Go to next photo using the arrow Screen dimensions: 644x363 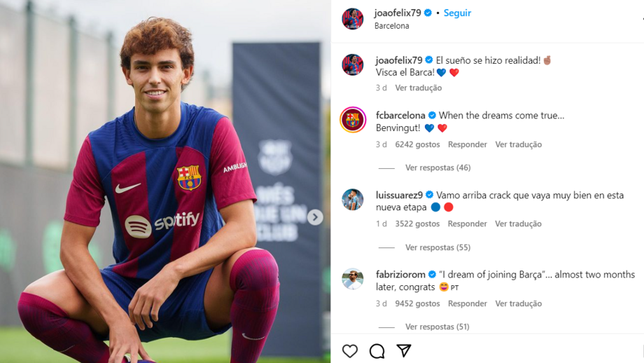coord(315,217)
